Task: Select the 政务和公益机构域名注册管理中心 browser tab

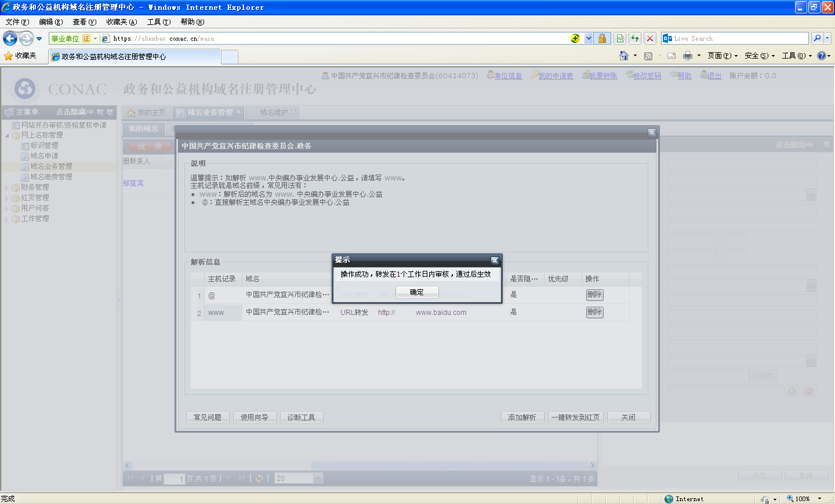Action: pos(135,57)
